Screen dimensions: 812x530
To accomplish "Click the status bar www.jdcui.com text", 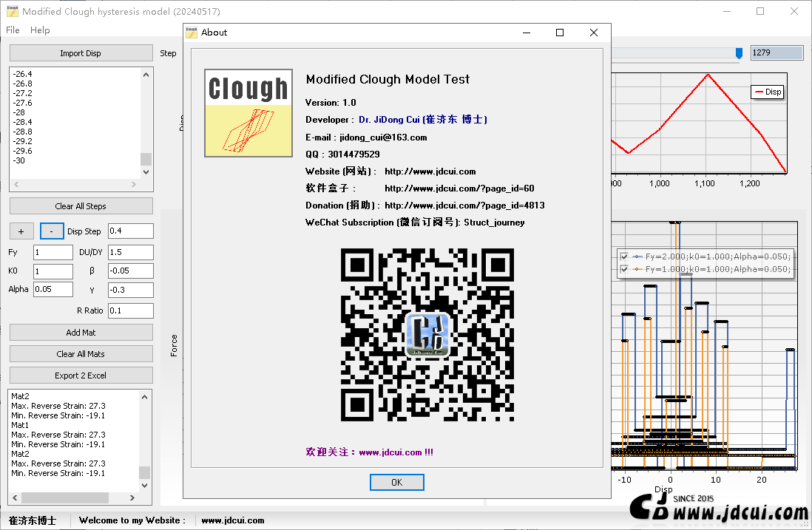I will coord(232,520).
